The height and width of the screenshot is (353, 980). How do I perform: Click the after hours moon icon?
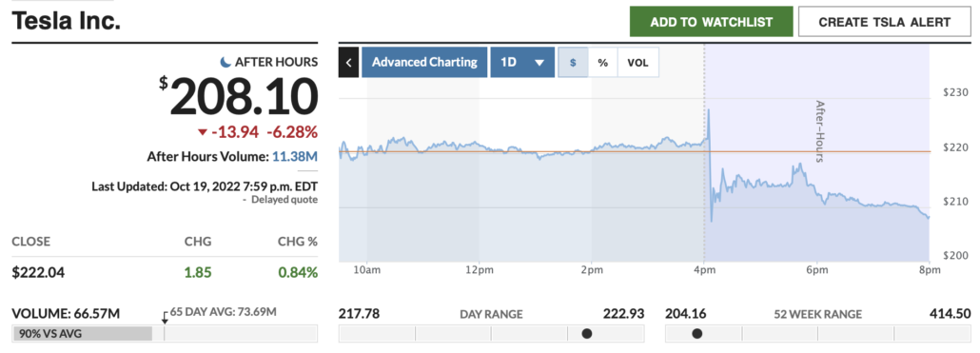click(225, 62)
